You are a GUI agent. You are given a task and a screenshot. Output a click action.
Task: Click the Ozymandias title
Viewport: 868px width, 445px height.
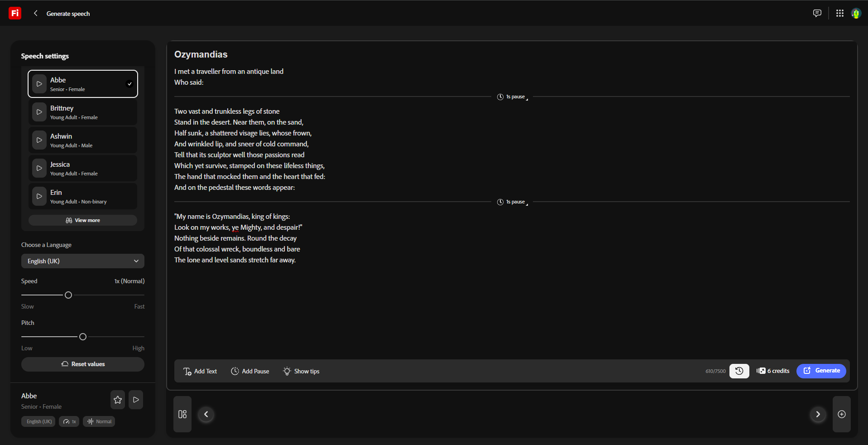pos(201,54)
